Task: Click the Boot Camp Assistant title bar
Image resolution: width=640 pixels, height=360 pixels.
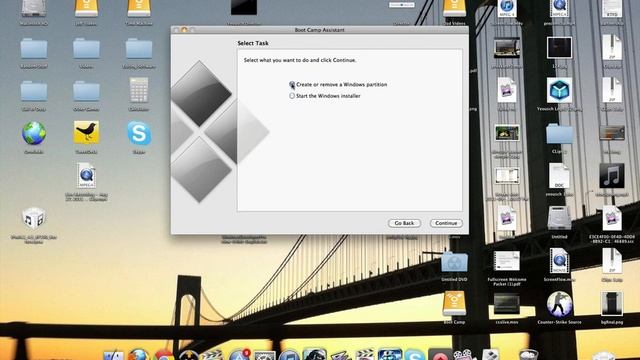Action: (320, 30)
